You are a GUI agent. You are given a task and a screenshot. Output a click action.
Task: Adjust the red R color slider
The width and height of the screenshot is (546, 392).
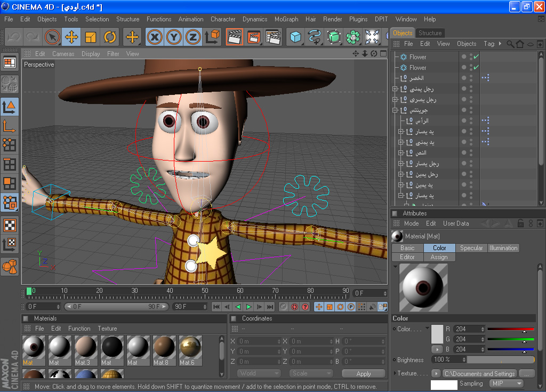coord(510,329)
